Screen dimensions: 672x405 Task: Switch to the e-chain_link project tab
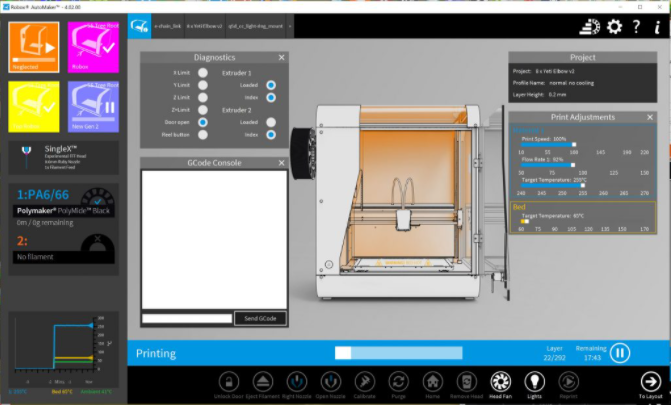pyautogui.click(x=168, y=26)
